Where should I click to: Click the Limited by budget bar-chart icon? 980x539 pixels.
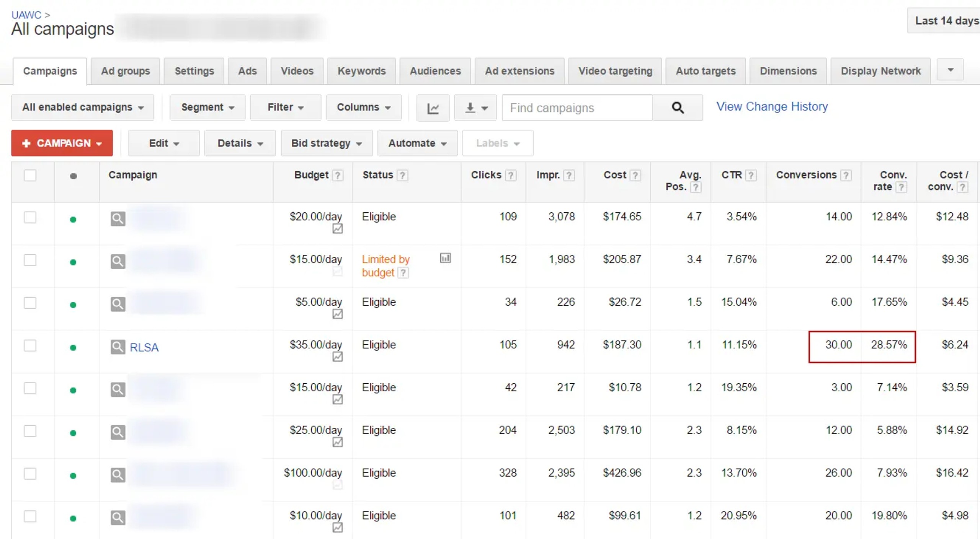pos(445,258)
